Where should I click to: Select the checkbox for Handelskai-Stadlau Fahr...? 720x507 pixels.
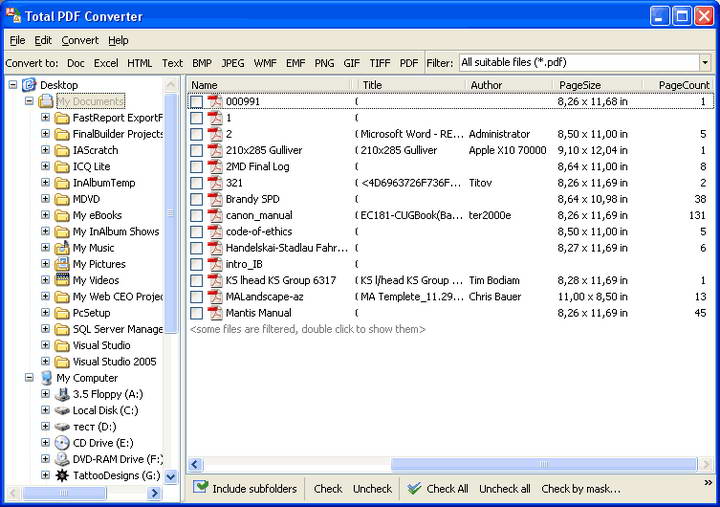pyautogui.click(x=197, y=248)
